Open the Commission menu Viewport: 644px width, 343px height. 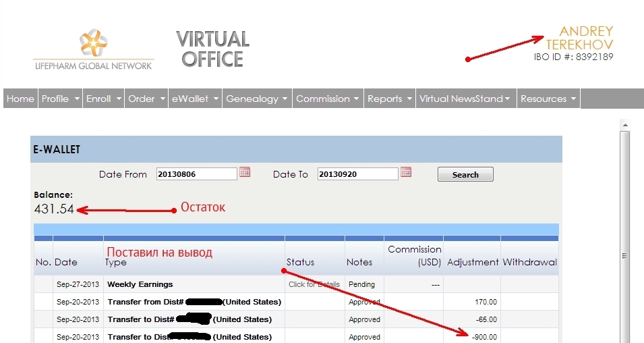coord(328,99)
